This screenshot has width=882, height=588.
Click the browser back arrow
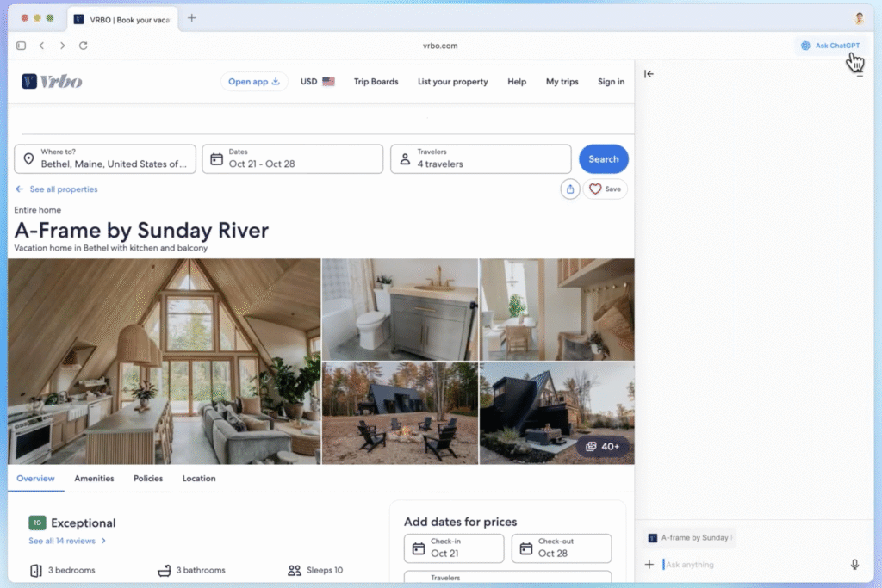(x=41, y=46)
